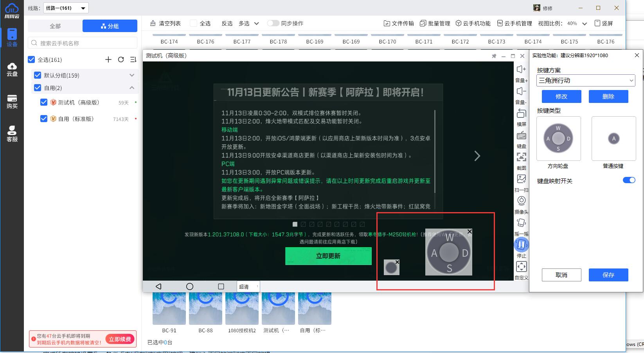Image resolution: width=644 pixels, height=353 pixels.
Task: Open the cloud disk (云盘) sidebar icon
Action: coord(12,69)
